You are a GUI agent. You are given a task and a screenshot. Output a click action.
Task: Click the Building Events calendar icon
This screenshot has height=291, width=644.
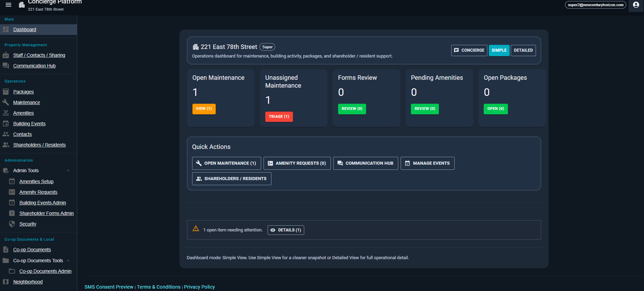tap(6, 124)
